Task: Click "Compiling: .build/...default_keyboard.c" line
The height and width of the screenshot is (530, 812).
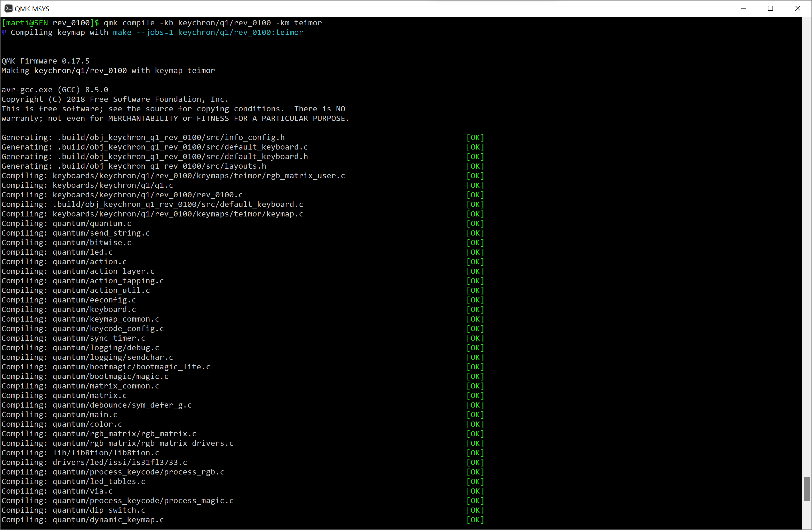Action: [152, 205]
